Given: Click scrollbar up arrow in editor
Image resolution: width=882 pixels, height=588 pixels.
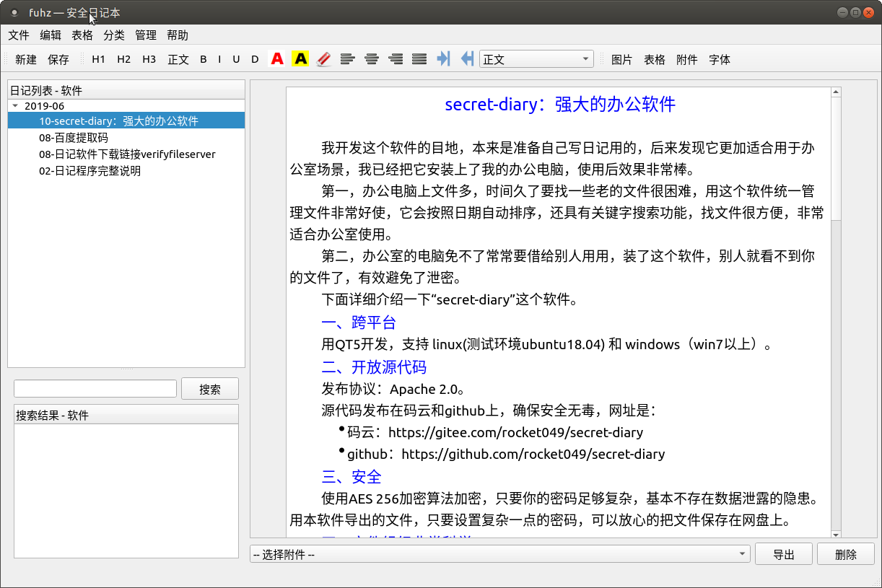Looking at the screenshot, I should (836, 92).
